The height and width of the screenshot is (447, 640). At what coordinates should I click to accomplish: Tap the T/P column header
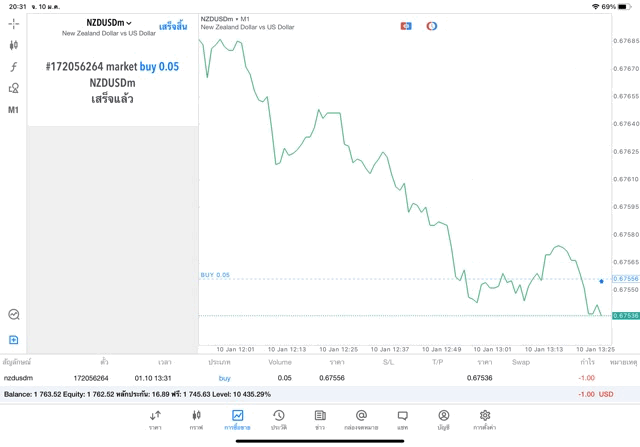click(x=438, y=362)
